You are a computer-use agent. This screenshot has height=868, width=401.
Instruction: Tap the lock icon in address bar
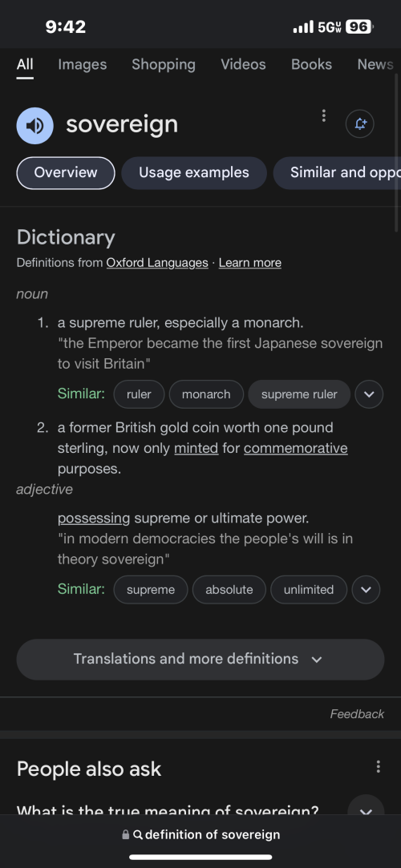click(x=126, y=834)
